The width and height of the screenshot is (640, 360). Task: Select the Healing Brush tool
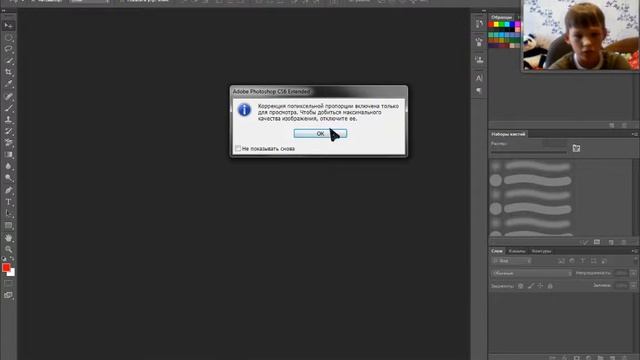8,97
